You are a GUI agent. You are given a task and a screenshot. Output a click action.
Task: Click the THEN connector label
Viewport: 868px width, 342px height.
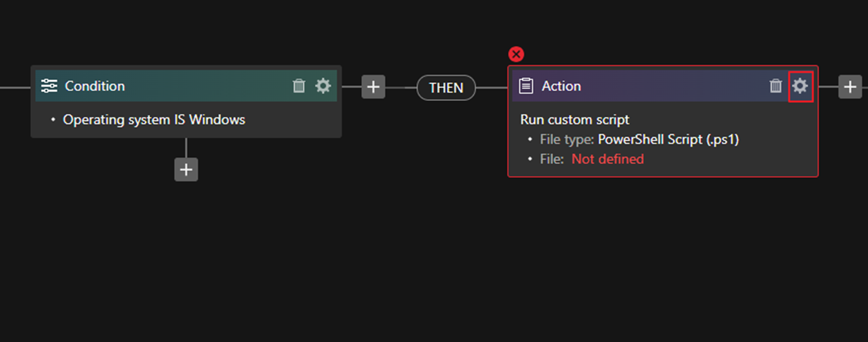(x=446, y=88)
